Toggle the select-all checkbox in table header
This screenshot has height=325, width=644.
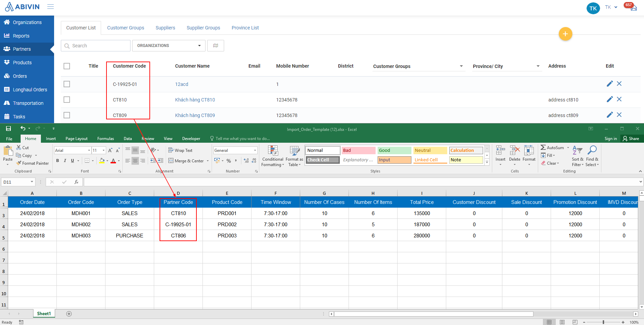pyautogui.click(x=67, y=66)
